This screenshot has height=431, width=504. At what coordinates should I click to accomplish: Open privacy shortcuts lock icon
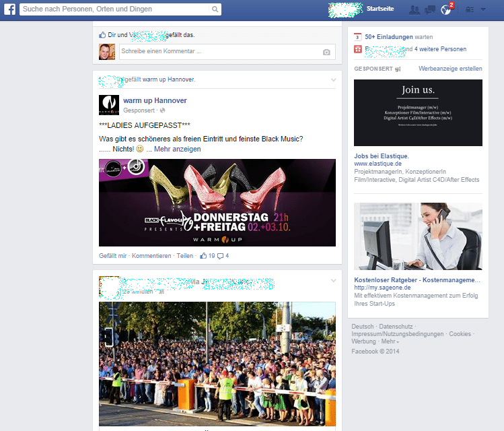tap(469, 9)
